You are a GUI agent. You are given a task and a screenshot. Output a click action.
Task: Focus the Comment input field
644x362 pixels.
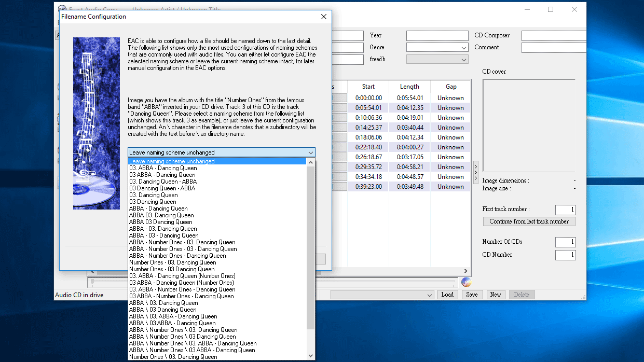(x=554, y=48)
